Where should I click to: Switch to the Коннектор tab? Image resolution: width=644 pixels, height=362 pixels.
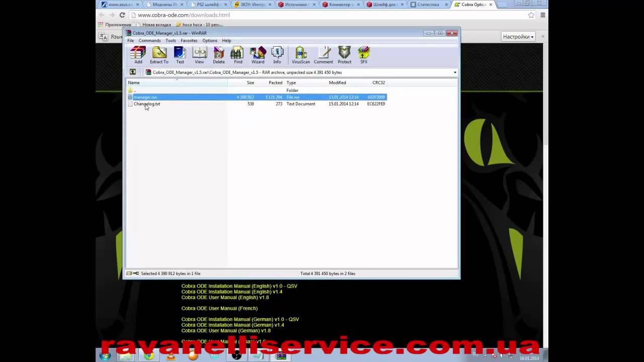341,5
